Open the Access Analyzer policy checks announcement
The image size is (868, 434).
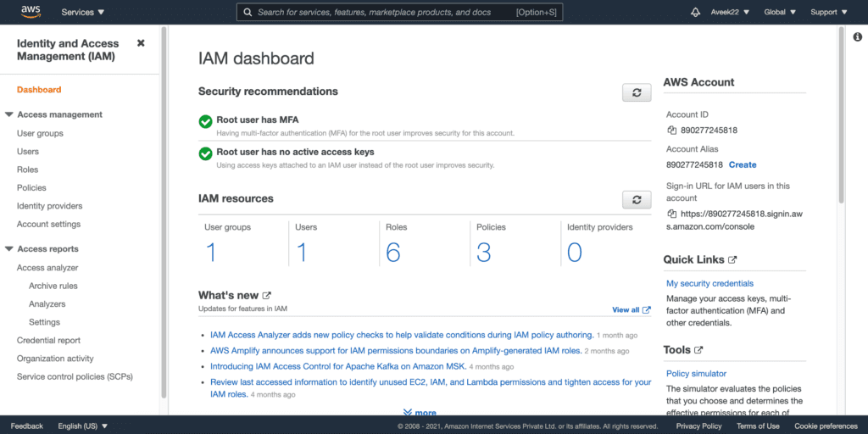tap(402, 335)
